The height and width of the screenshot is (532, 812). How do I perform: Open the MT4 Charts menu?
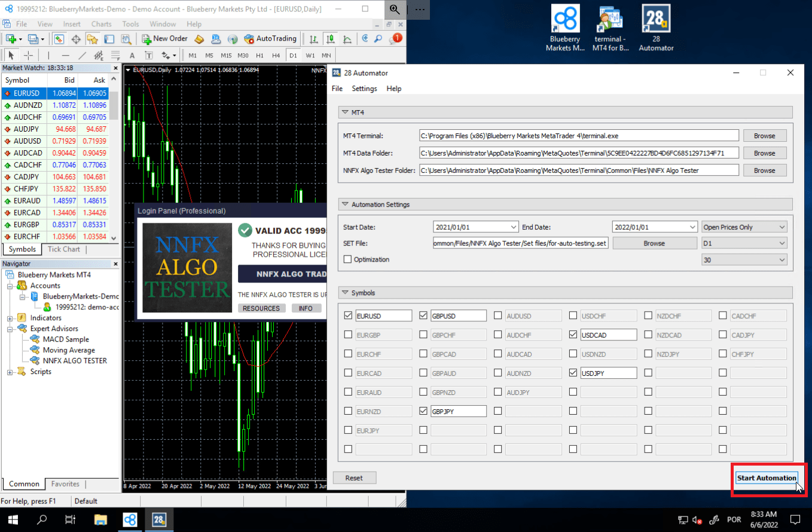coord(102,24)
